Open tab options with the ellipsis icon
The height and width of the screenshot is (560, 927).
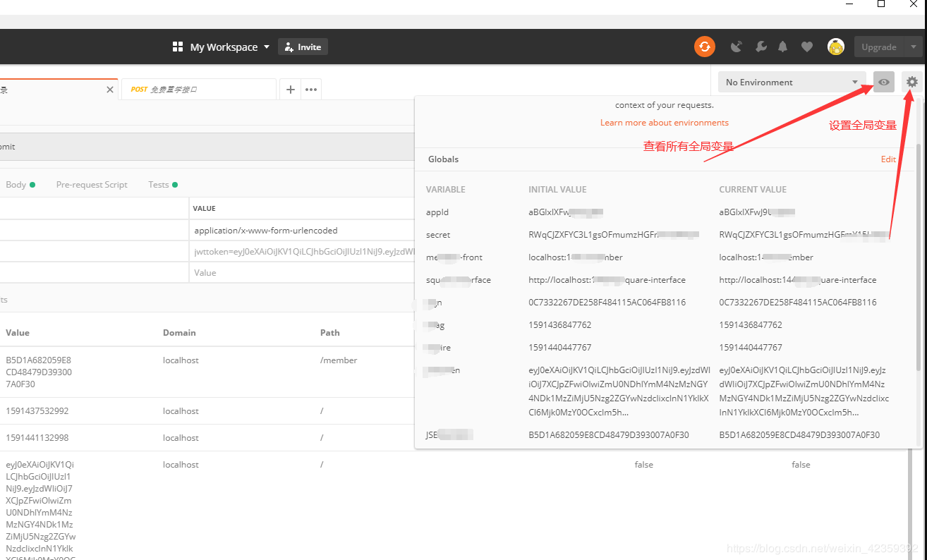tap(310, 89)
